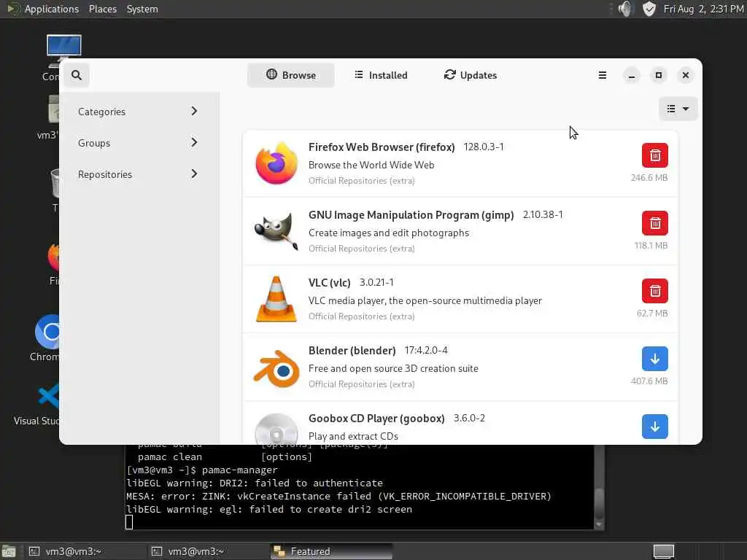Screen dimensions: 747x560
Task: Remove Firefox using its trash button
Action: (x=654, y=155)
